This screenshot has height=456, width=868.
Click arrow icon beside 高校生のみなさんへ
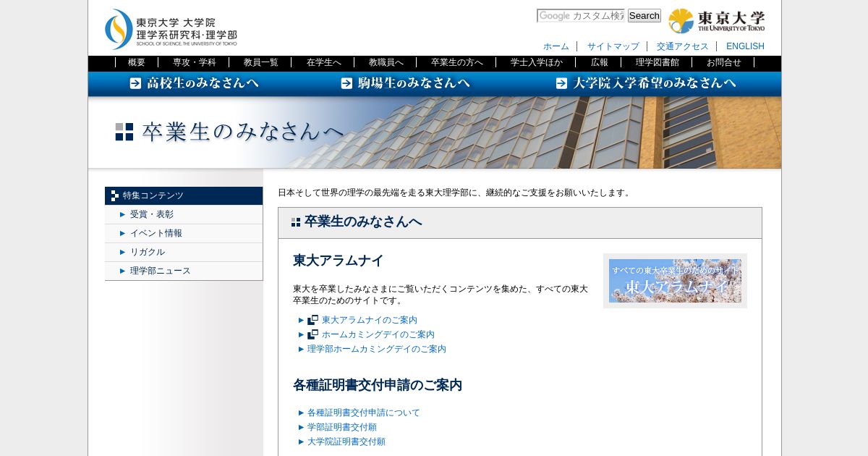135,83
